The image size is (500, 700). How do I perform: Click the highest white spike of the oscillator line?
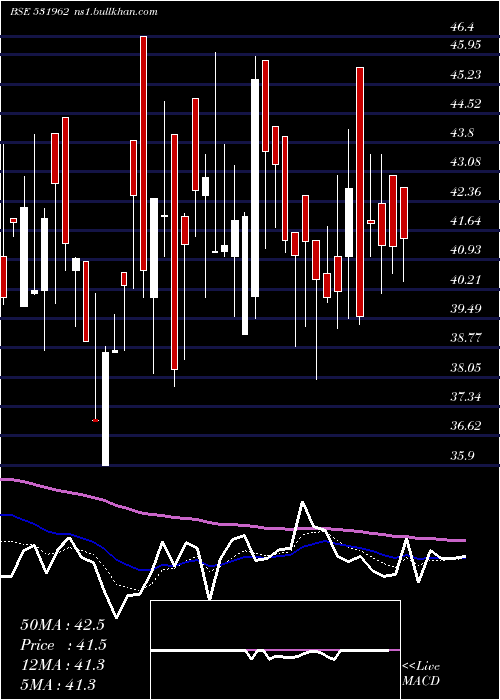point(303,503)
